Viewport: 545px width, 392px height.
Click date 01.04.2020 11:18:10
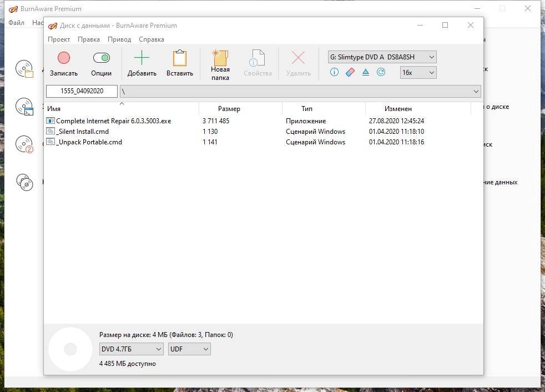(x=397, y=132)
